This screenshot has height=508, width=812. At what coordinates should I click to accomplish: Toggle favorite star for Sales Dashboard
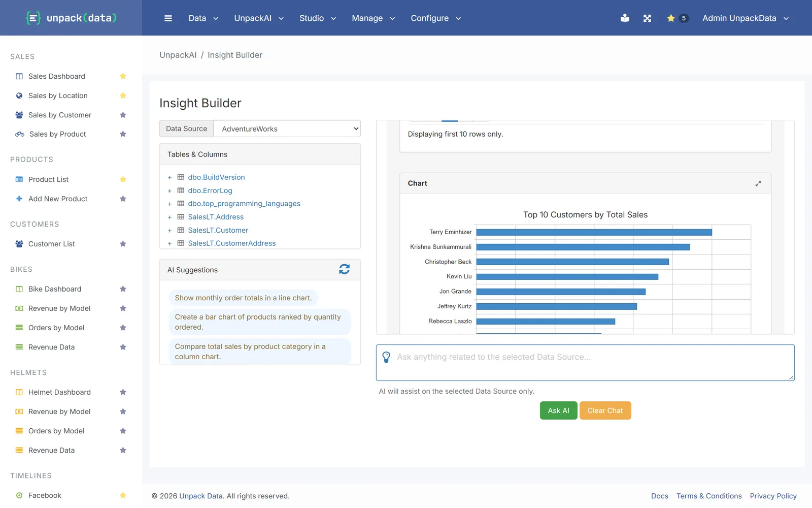123,76
